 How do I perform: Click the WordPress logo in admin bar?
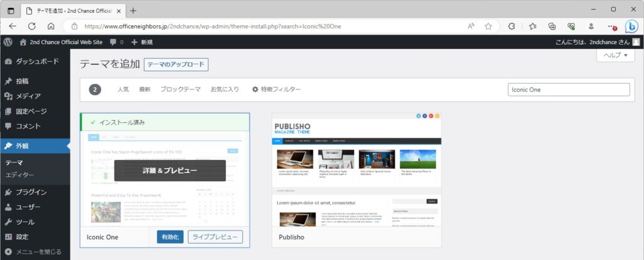point(8,42)
